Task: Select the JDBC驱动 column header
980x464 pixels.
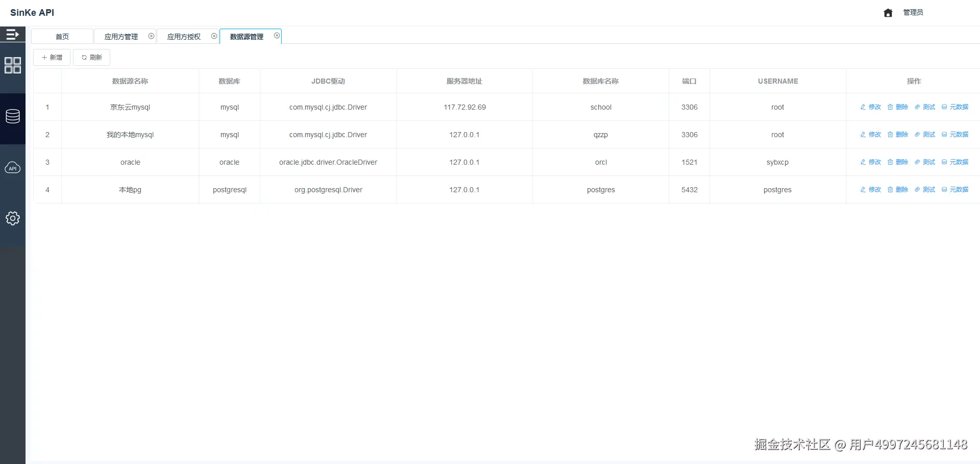Action: click(328, 81)
